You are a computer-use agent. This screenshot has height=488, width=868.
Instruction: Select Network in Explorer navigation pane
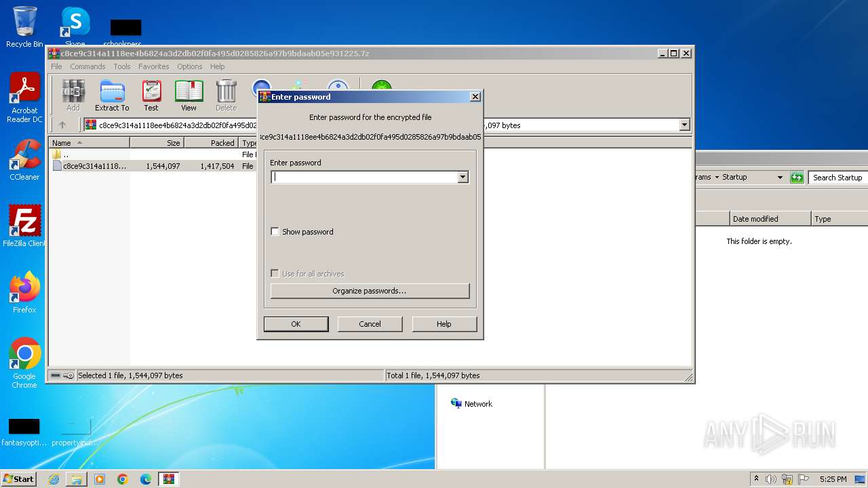(x=472, y=403)
